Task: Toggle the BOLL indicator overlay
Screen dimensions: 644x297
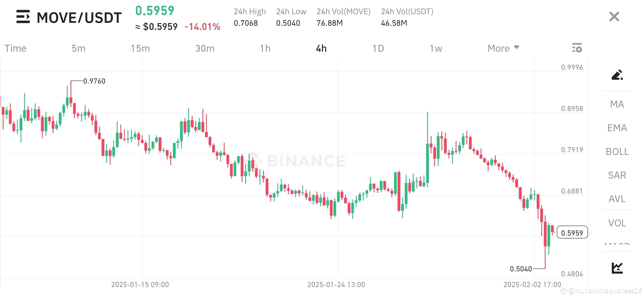Action: [616, 152]
